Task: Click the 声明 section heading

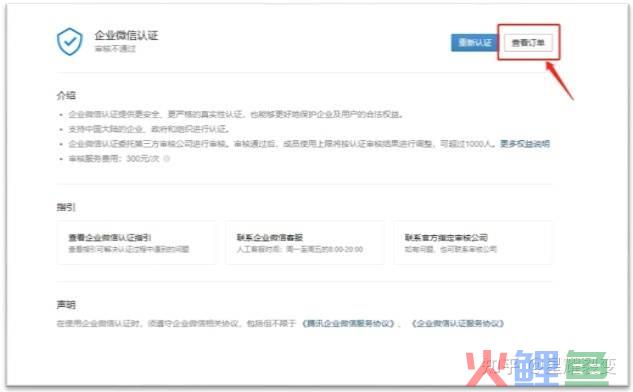Action: 66,304
